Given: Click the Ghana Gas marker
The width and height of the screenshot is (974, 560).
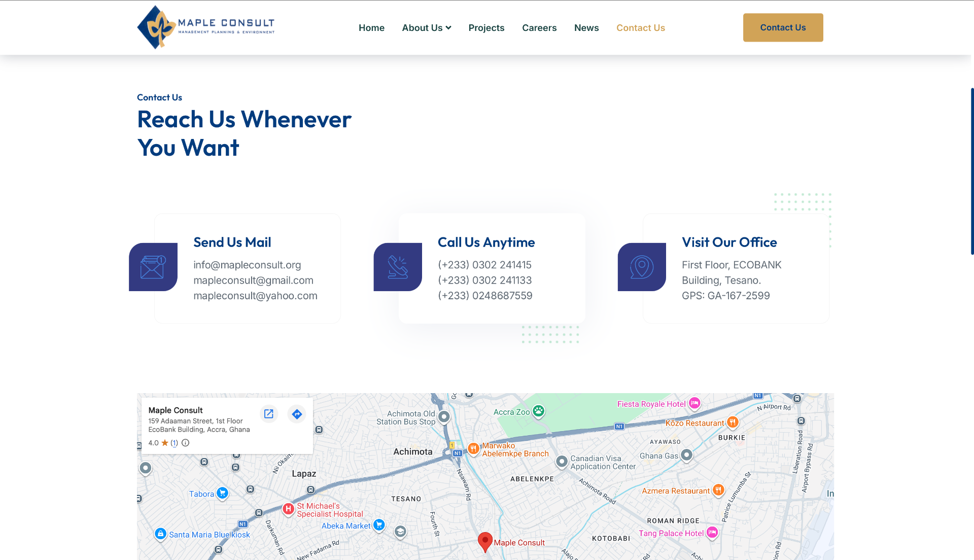Looking at the screenshot, I should tap(686, 455).
